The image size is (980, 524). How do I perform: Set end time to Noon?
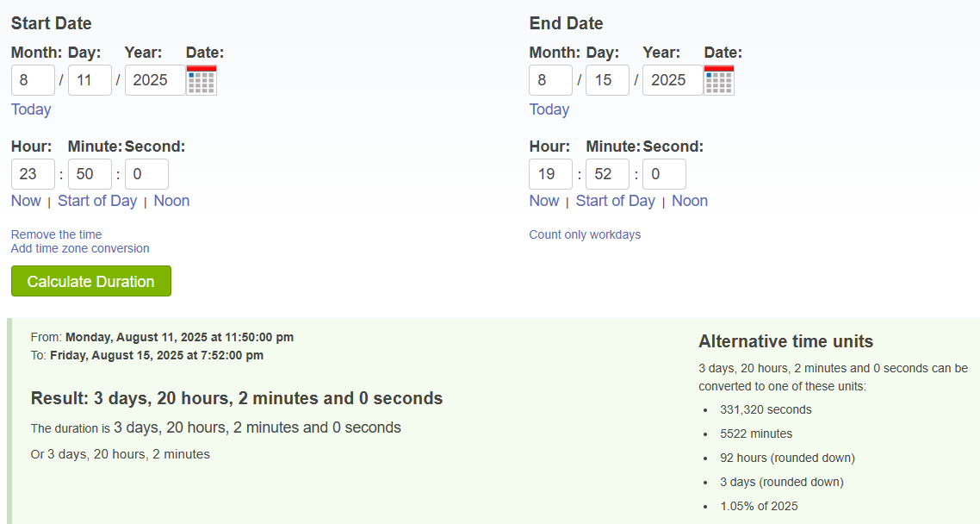coord(690,201)
